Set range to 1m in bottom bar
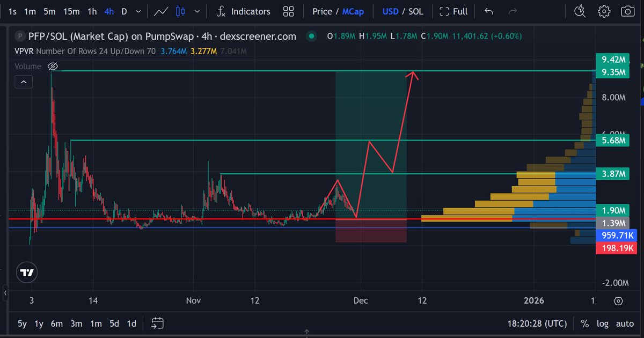This screenshot has height=338, width=644. click(96, 324)
